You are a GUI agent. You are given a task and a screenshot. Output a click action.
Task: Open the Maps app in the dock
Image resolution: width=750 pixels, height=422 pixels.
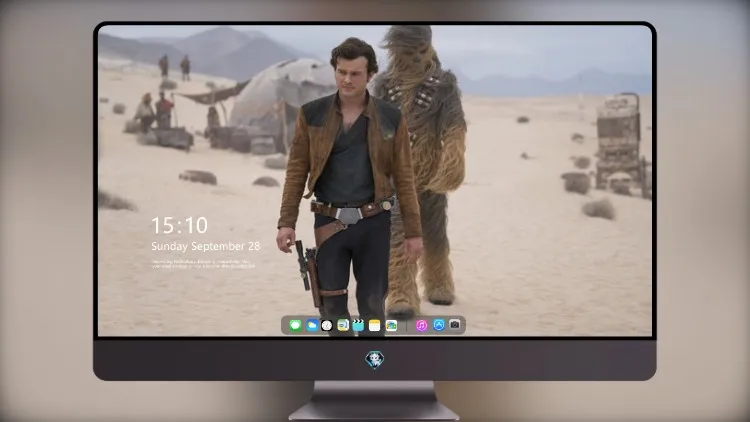343,326
